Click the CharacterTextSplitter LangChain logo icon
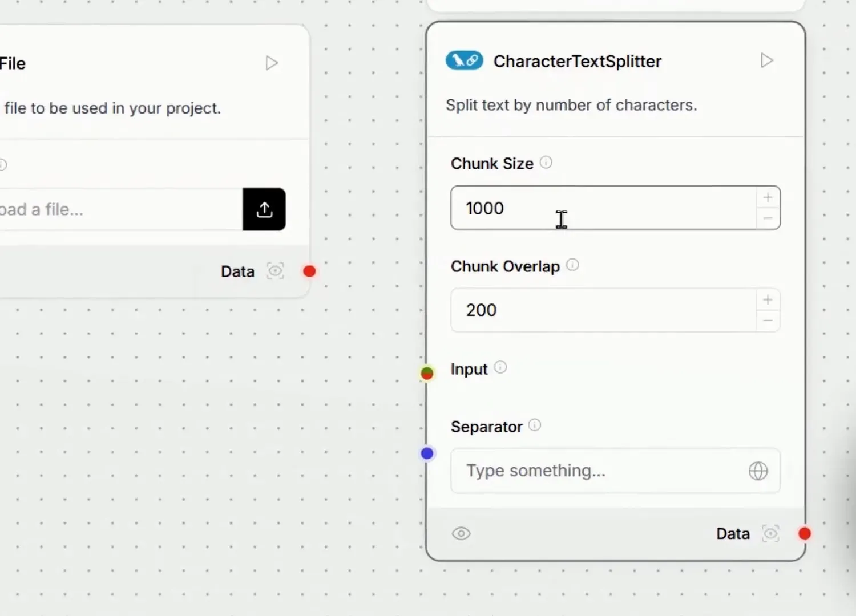The width and height of the screenshot is (856, 616). tap(465, 60)
